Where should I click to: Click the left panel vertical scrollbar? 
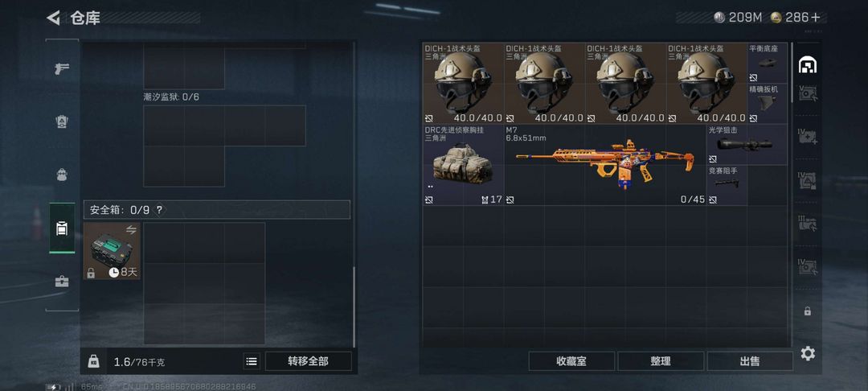coord(354,307)
